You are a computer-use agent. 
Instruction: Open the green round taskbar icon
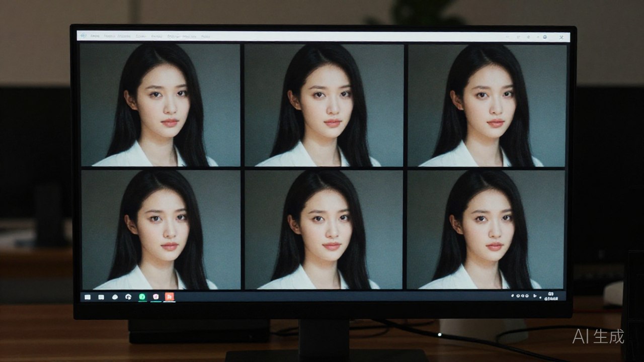(142, 297)
